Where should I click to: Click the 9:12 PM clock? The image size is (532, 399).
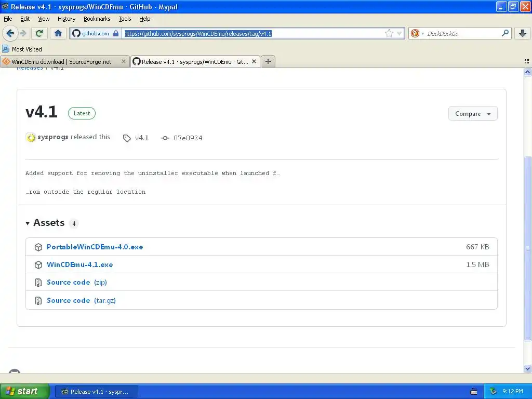(x=513, y=392)
